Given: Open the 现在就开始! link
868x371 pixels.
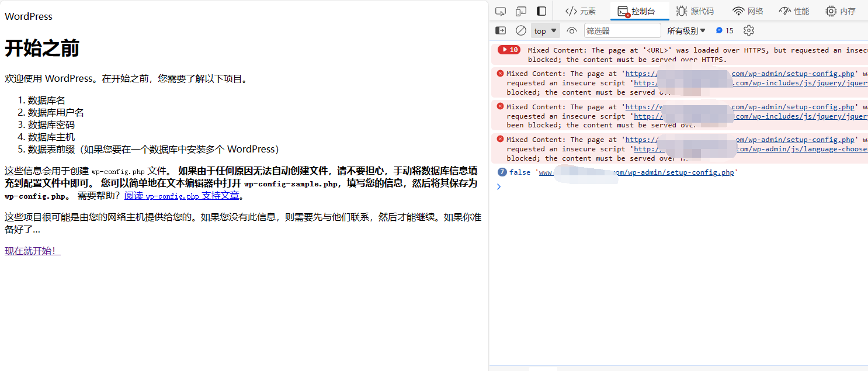Looking at the screenshot, I should (31, 251).
